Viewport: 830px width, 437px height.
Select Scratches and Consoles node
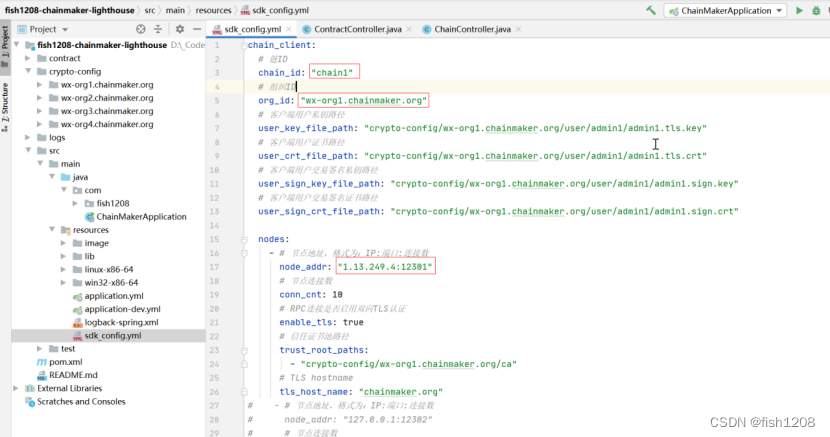tap(80, 402)
